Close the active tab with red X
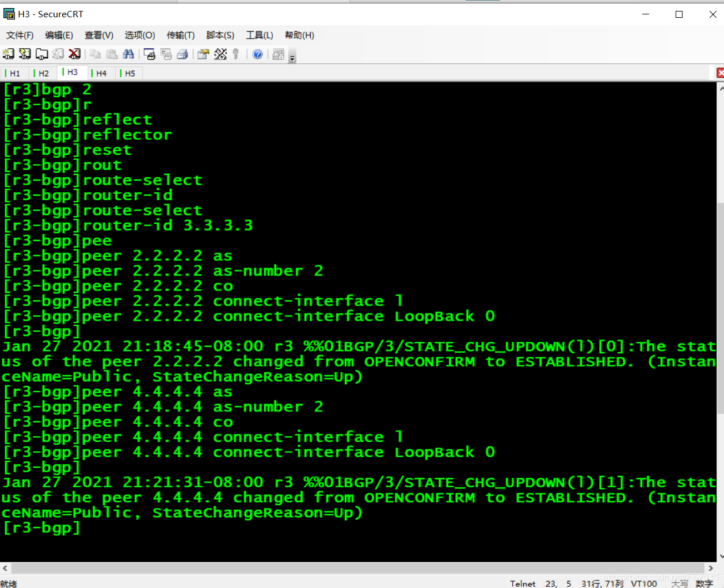This screenshot has height=588, width=724. [720, 72]
